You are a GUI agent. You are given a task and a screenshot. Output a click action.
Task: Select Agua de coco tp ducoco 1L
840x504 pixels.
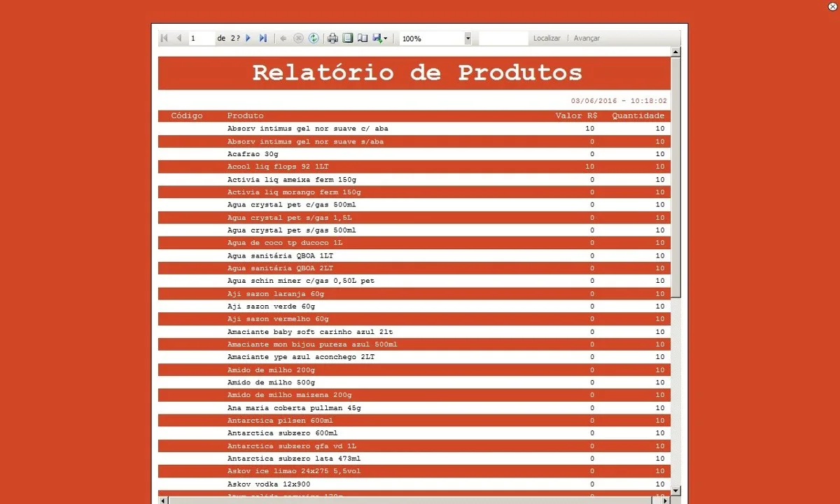click(414, 243)
